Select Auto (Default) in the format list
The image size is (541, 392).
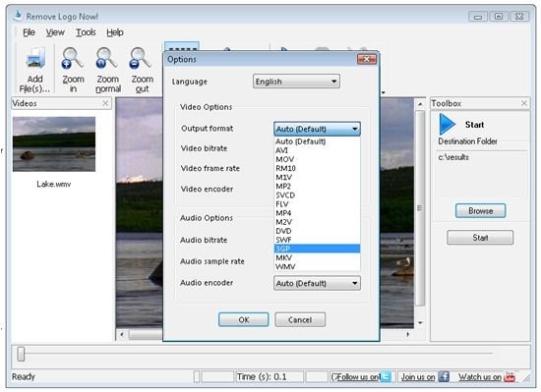pyautogui.click(x=317, y=141)
